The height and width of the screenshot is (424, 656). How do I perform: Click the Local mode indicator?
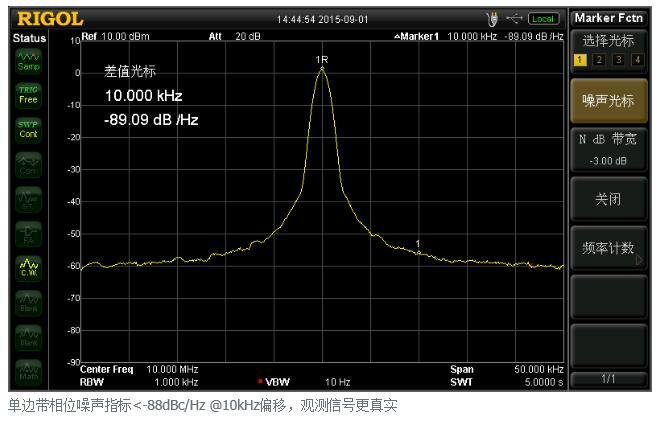[x=543, y=18]
